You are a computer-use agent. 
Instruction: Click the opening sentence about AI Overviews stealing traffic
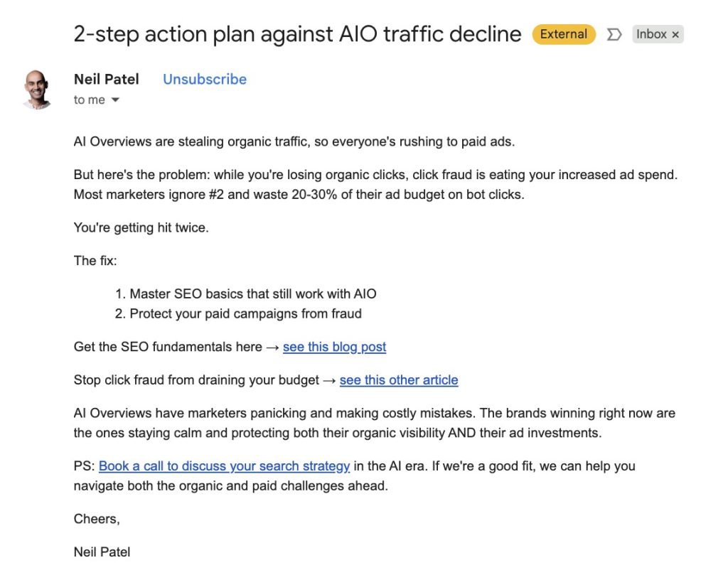pyautogui.click(x=294, y=141)
